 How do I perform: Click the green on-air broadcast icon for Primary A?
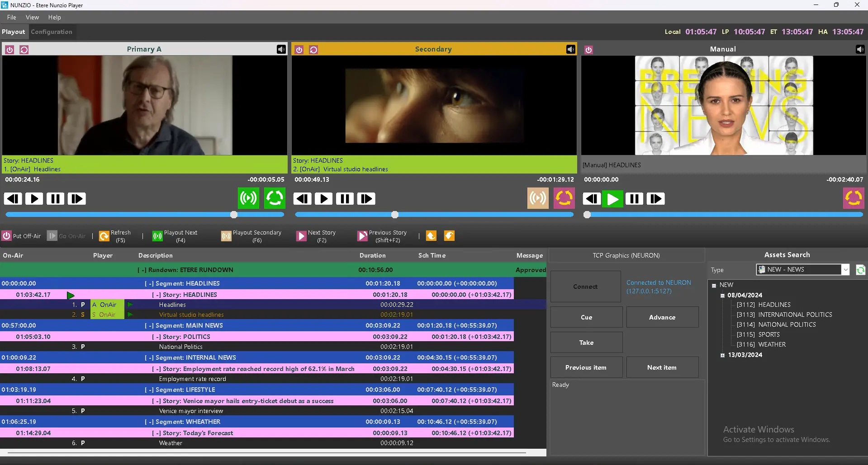pyautogui.click(x=248, y=198)
